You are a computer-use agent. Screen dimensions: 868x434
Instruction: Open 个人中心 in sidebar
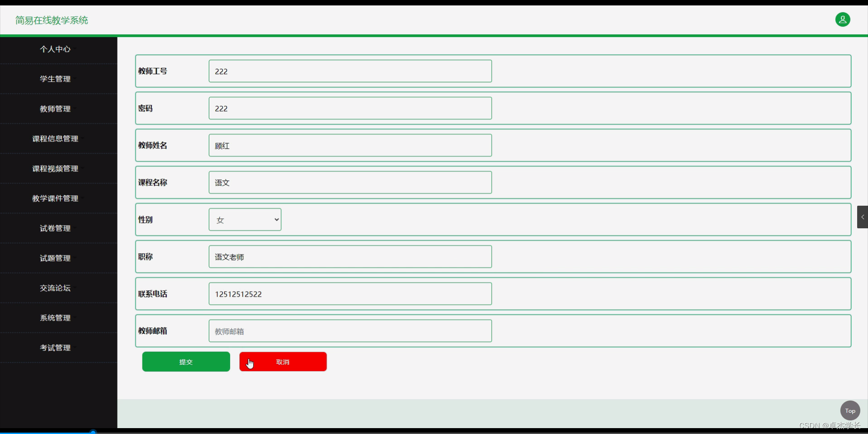(55, 49)
